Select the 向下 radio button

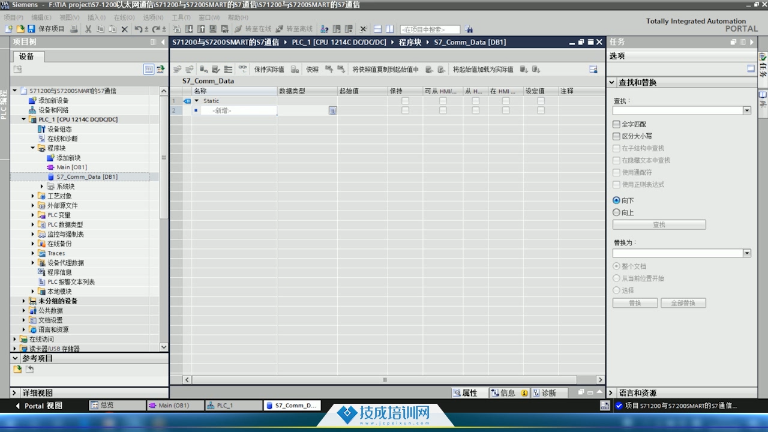point(617,200)
